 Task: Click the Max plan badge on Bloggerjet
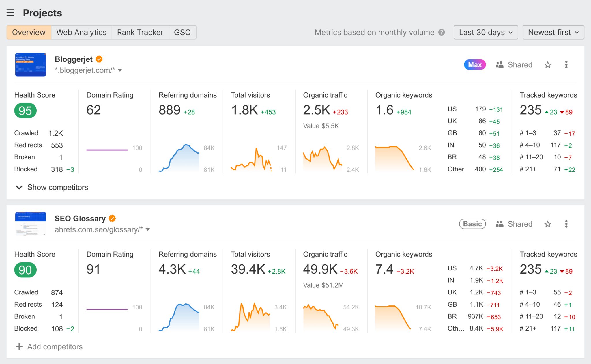[x=474, y=65]
